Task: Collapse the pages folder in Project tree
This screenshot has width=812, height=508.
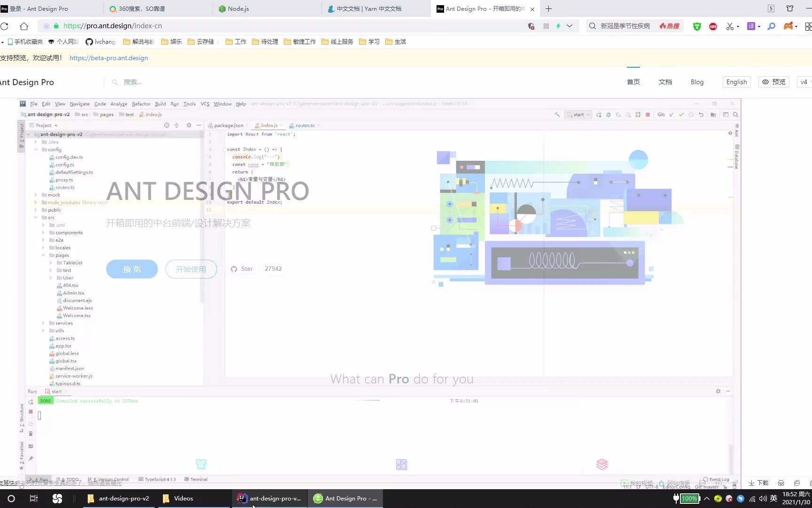Action: click(x=43, y=255)
